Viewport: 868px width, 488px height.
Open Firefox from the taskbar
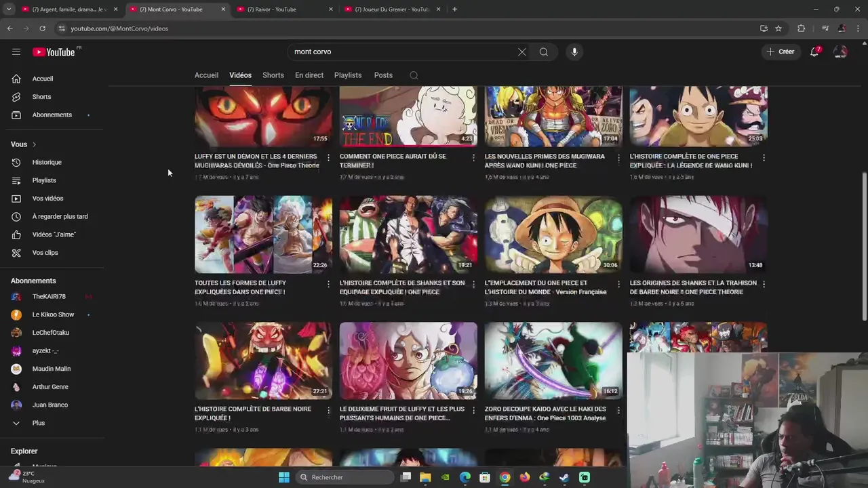click(524, 477)
